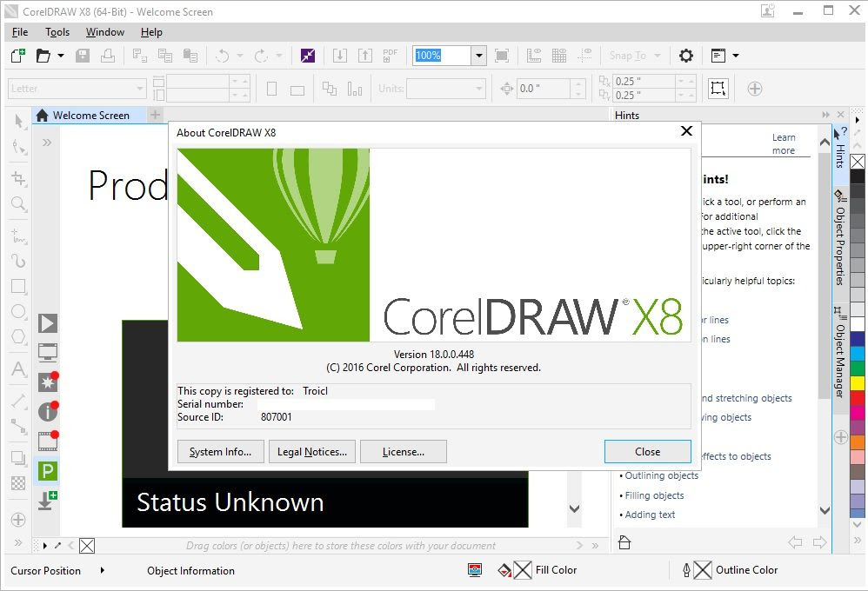Open the Filling objects hint link
868x591 pixels.
654,495
